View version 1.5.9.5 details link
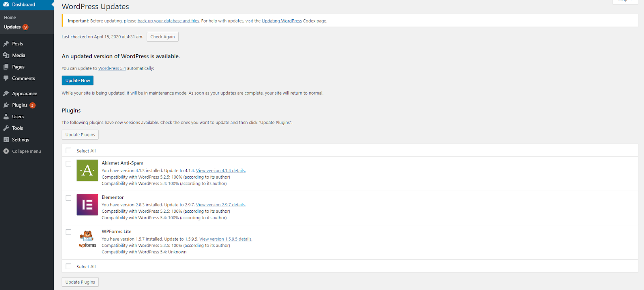This screenshot has width=644, height=290. click(x=226, y=239)
